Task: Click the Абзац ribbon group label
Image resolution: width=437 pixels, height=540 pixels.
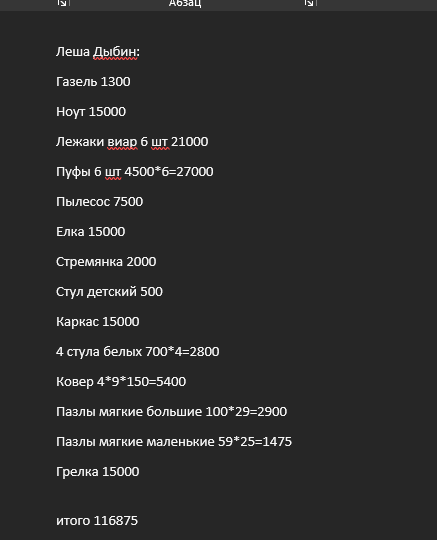Action: [185, 3]
